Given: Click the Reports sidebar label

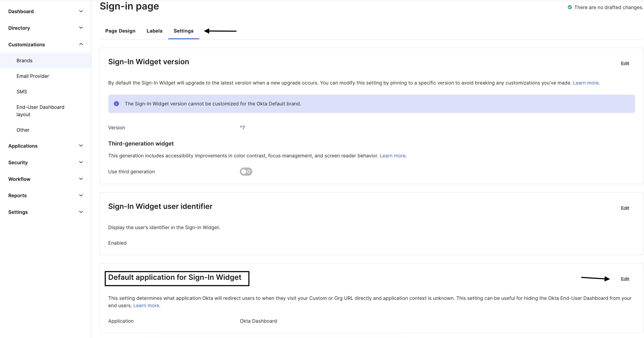Looking at the screenshot, I should pyautogui.click(x=17, y=196).
